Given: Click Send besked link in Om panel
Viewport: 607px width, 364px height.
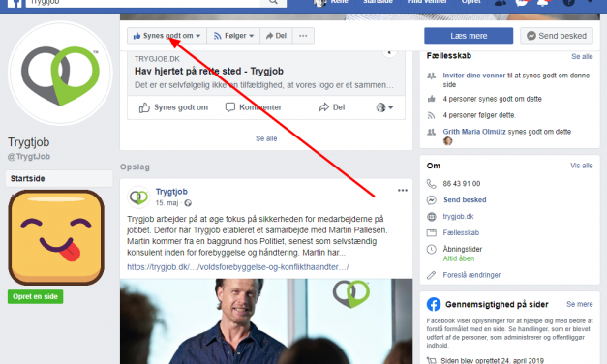Looking at the screenshot, I should [x=465, y=200].
